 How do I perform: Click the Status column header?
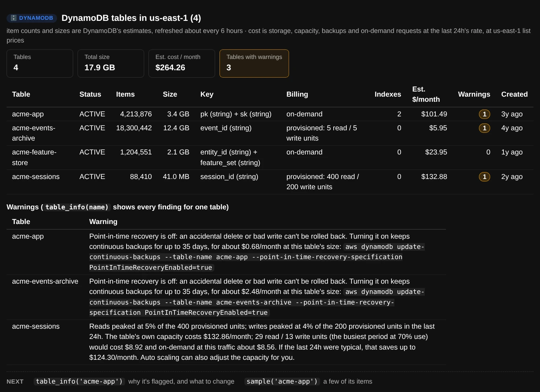click(x=90, y=94)
